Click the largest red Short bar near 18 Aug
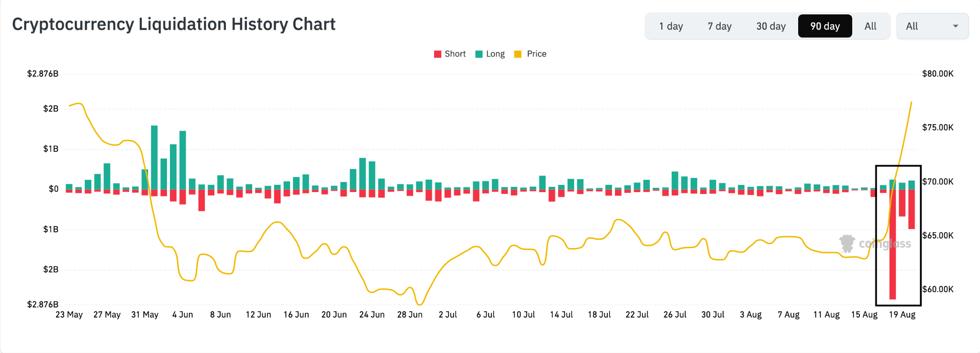This screenshot has height=353, width=980. point(892,244)
